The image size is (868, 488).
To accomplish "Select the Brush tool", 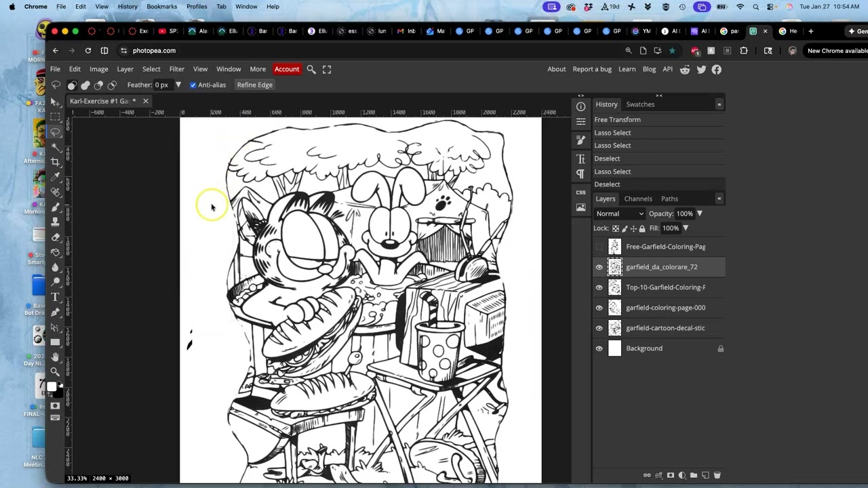I will [56, 207].
